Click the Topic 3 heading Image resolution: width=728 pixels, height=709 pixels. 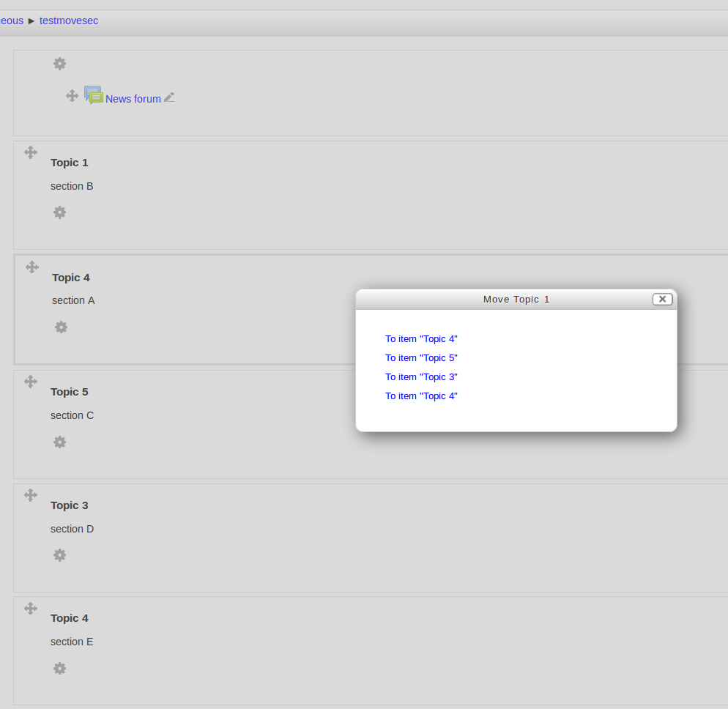point(69,505)
